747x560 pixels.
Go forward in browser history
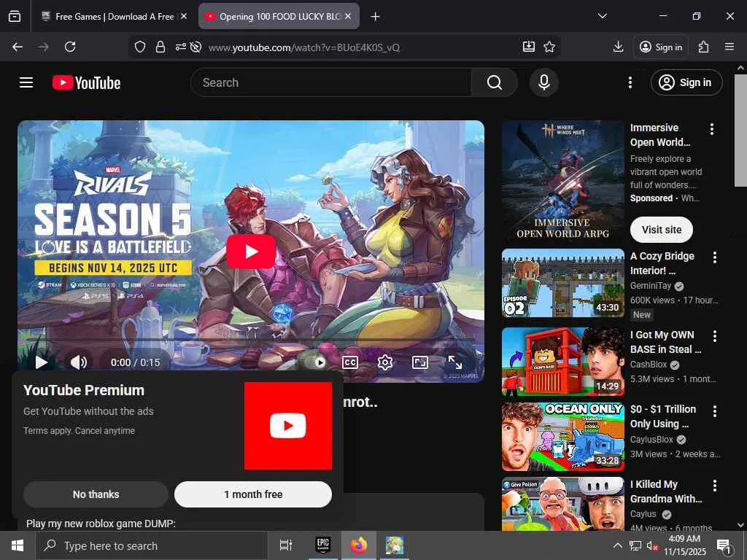click(43, 47)
